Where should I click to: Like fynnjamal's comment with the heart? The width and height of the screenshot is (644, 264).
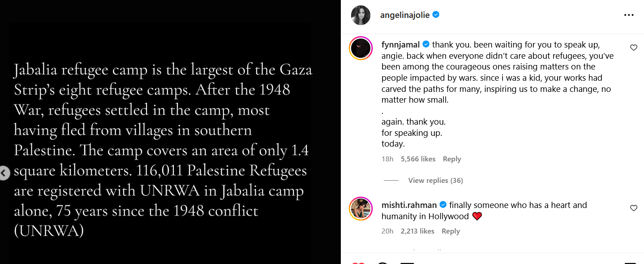pos(633,48)
